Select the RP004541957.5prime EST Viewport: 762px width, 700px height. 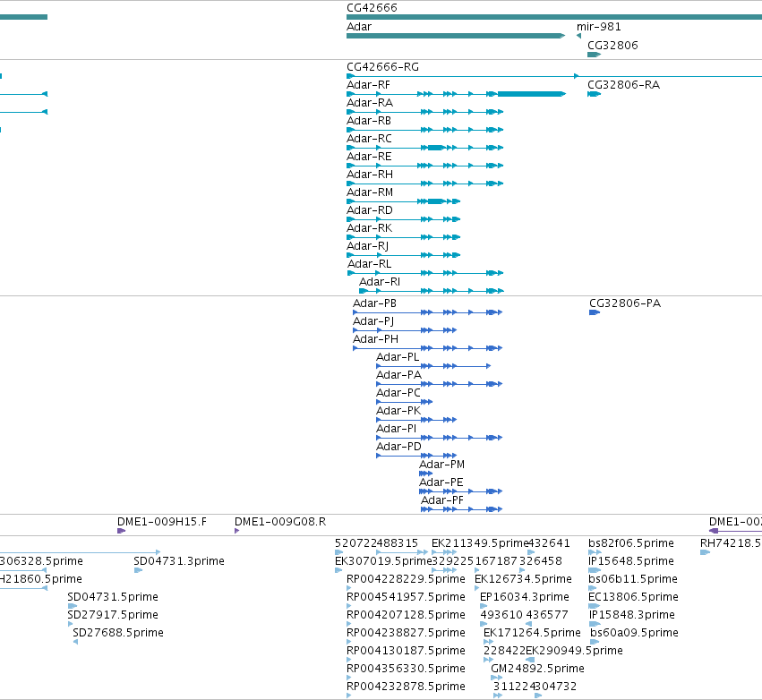click(348, 606)
